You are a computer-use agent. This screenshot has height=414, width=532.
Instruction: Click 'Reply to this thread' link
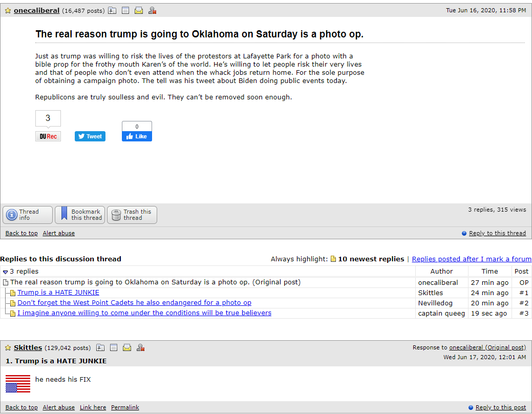tap(497, 233)
